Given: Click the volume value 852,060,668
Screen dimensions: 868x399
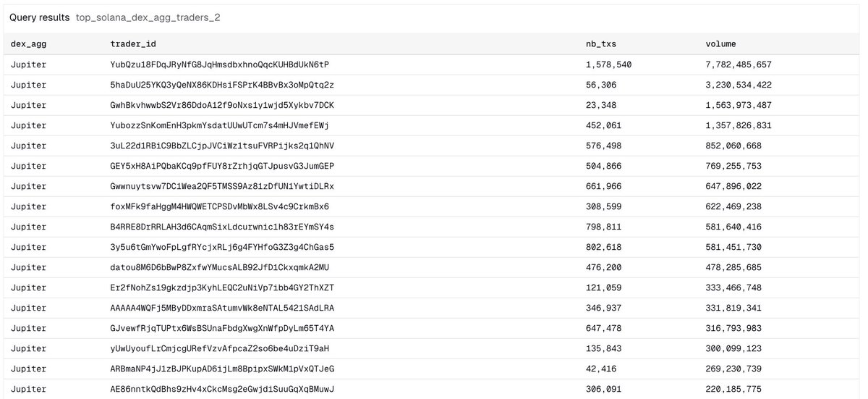Looking at the screenshot, I should tap(733, 146).
